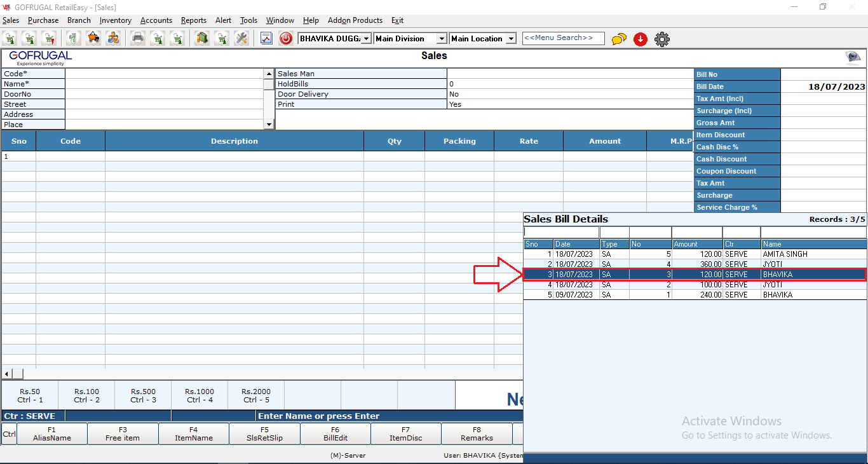
Task: Click the yellow chat bubbles icon
Action: tap(619, 39)
